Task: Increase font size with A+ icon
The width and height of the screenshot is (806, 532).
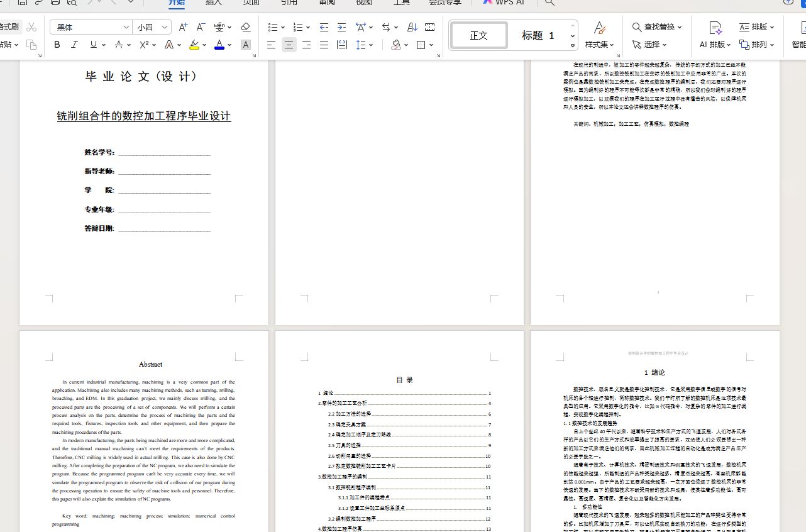Action: [183, 27]
